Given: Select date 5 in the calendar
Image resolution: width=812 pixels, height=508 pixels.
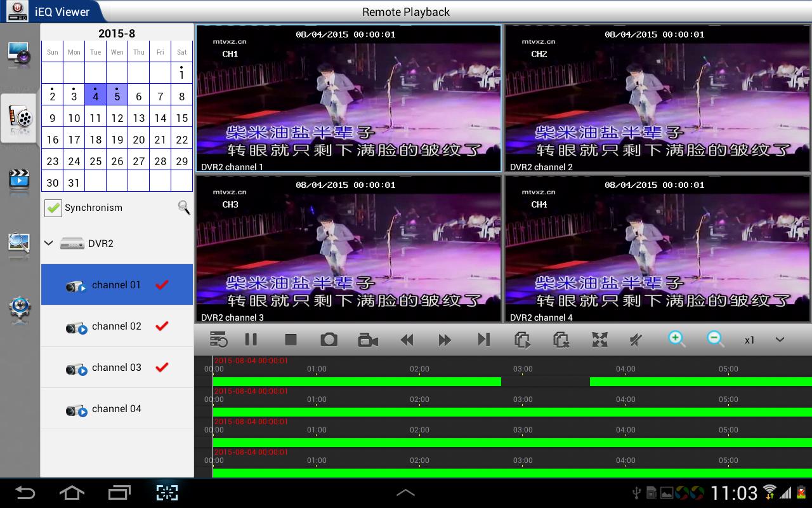Looking at the screenshot, I should click(117, 94).
